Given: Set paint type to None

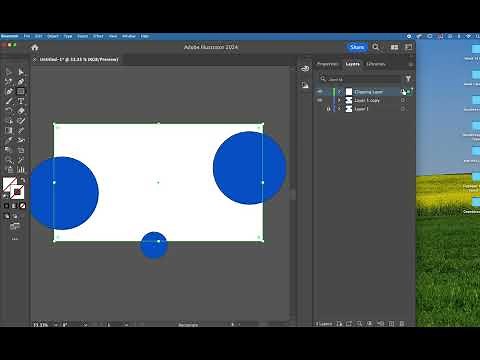Looking at the screenshot, I should tap(22, 206).
